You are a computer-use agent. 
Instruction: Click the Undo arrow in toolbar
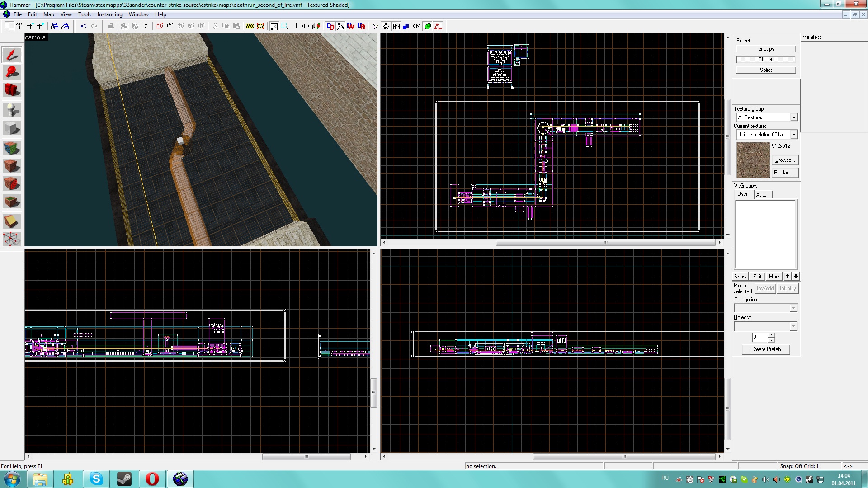tap(83, 26)
